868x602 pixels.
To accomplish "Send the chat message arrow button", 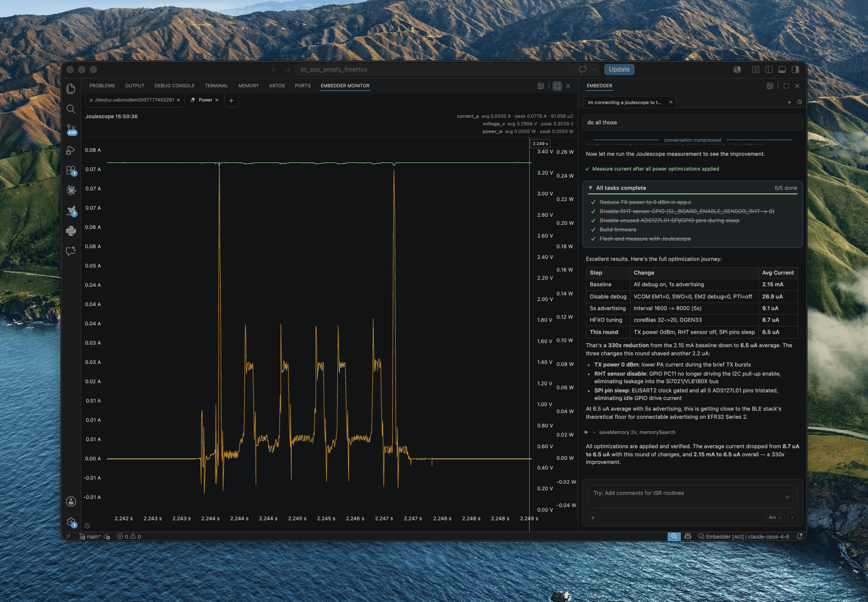I will [x=787, y=497].
